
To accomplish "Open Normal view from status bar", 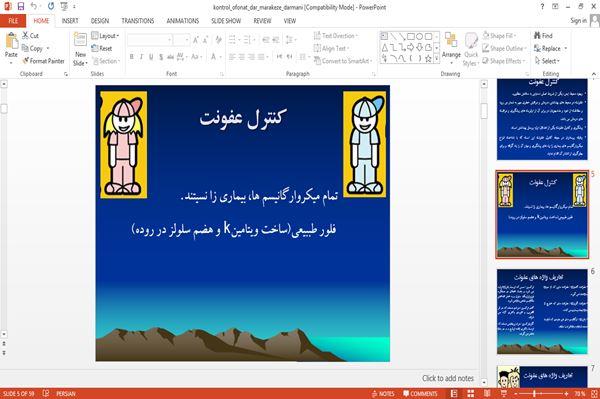I will 454,394.
